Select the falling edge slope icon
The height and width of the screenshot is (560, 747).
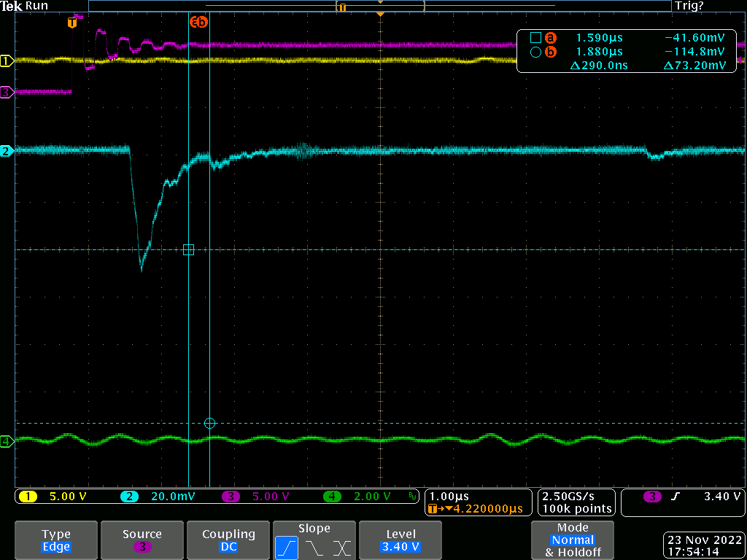click(316, 547)
